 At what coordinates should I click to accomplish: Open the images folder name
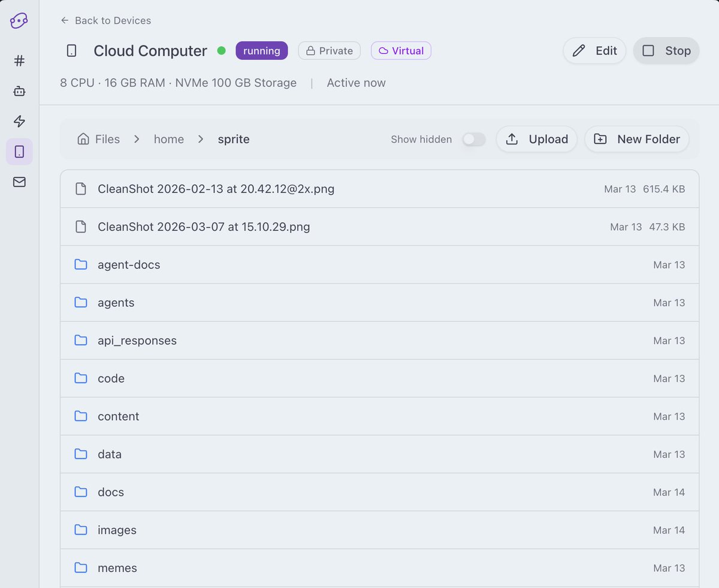click(117, 530)
